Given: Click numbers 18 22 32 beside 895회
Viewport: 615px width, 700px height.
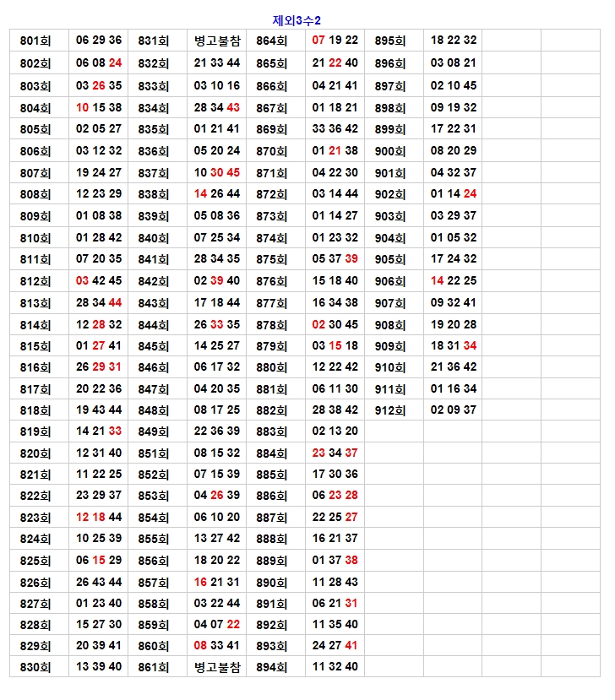Looking at the screenshot, I should [x=453, y=41].
